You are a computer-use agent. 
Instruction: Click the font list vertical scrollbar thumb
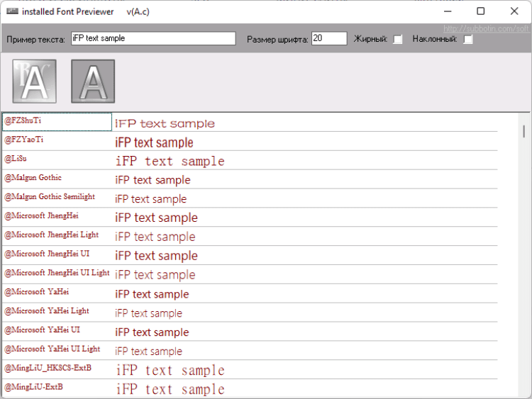(x=523, y=131)
